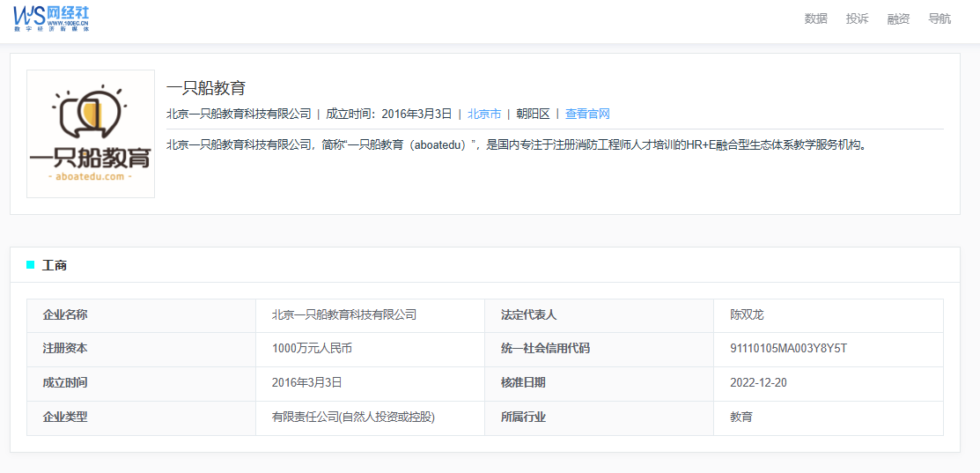This screenshot has width=980, height=473.
Task: Click the 核准日期 label cell
Action: pos(599,384)
